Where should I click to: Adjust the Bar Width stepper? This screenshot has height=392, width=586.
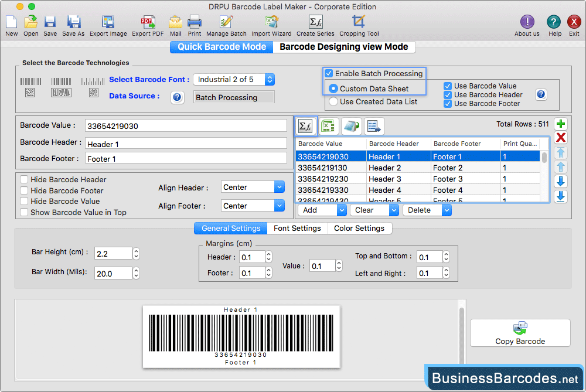[137, 274]
